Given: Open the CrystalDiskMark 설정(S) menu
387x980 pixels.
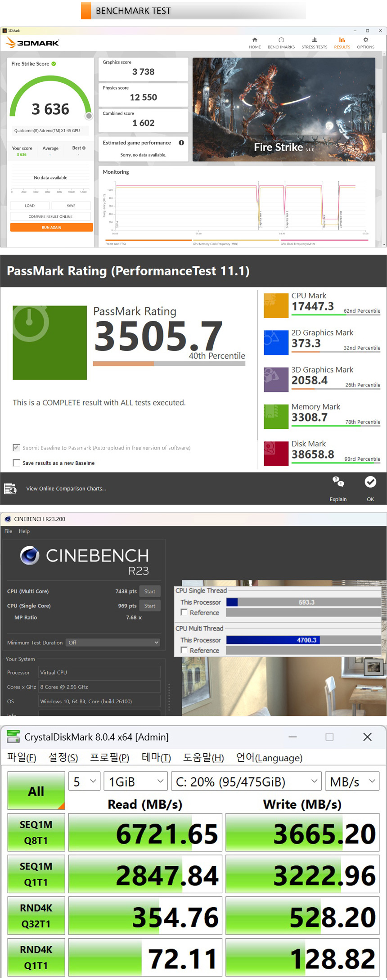Looking at the screenshot, I should [x=63, y=758].
